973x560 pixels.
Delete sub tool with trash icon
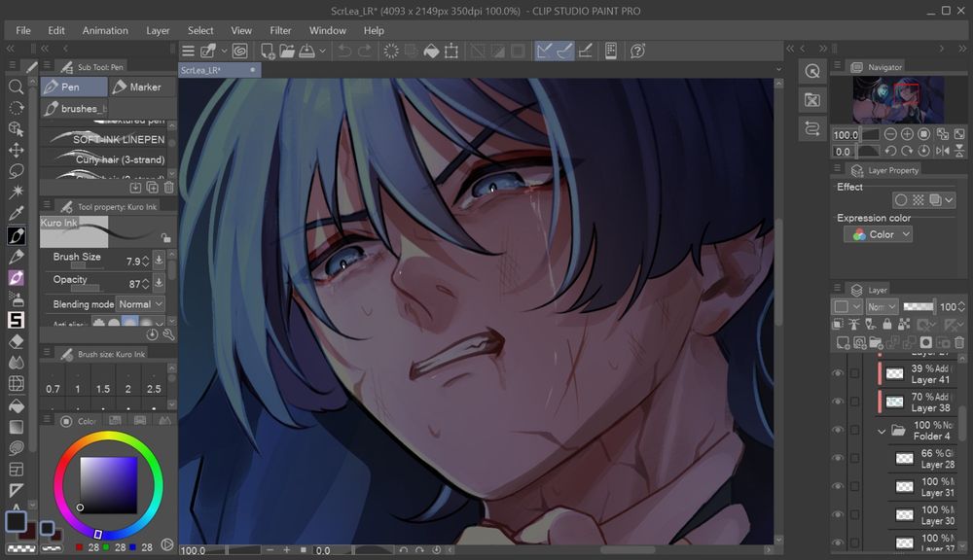click(168, 188)
